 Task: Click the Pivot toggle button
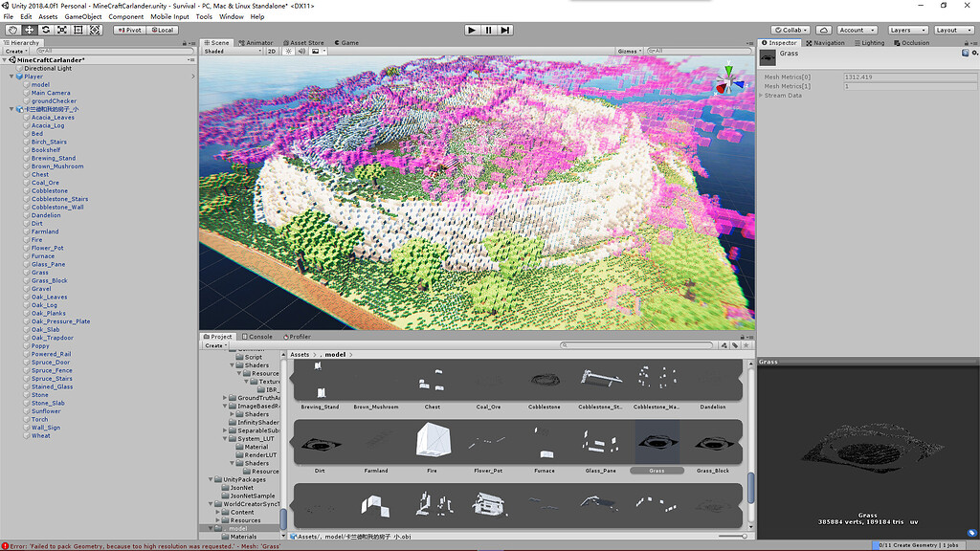pos(129,30)
